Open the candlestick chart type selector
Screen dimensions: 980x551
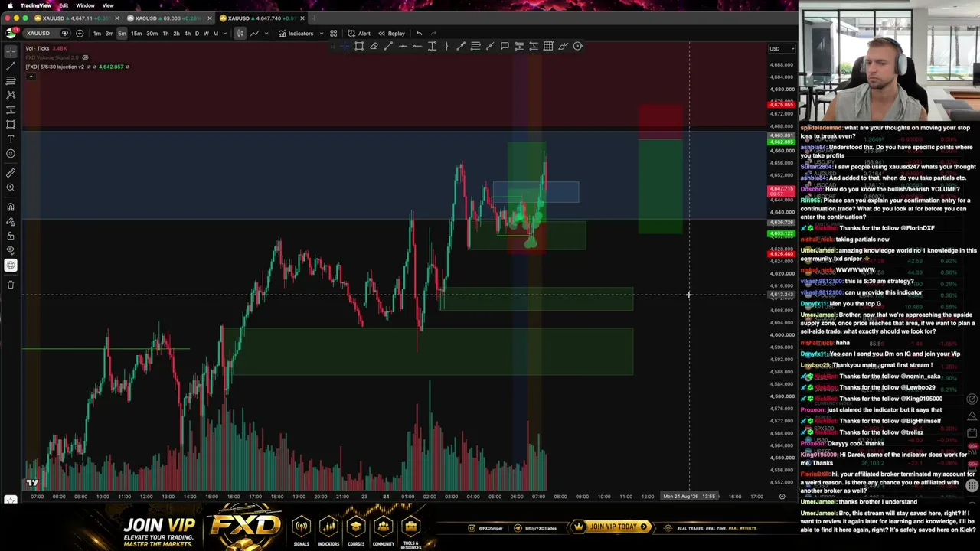click(x=240, y=34)
